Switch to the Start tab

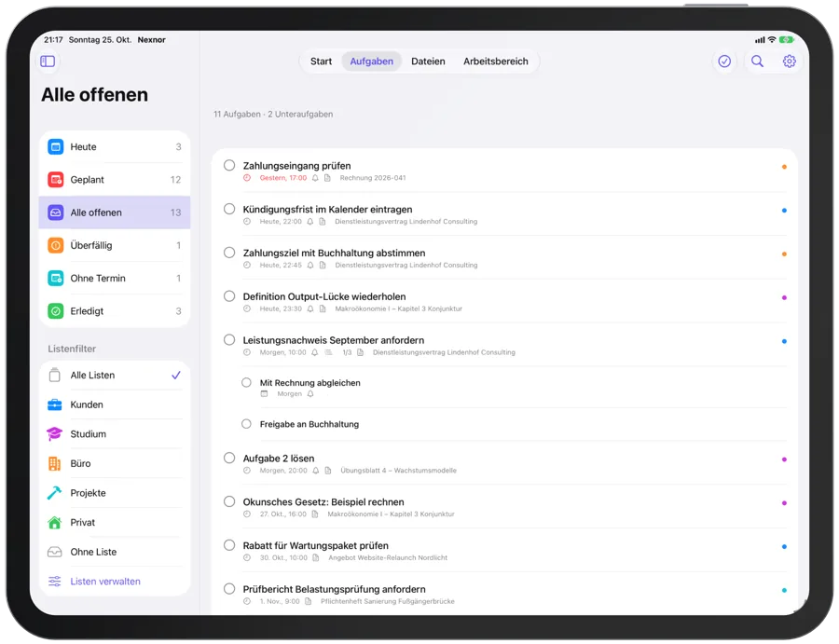pyautogui.click(x=321, y=62)
